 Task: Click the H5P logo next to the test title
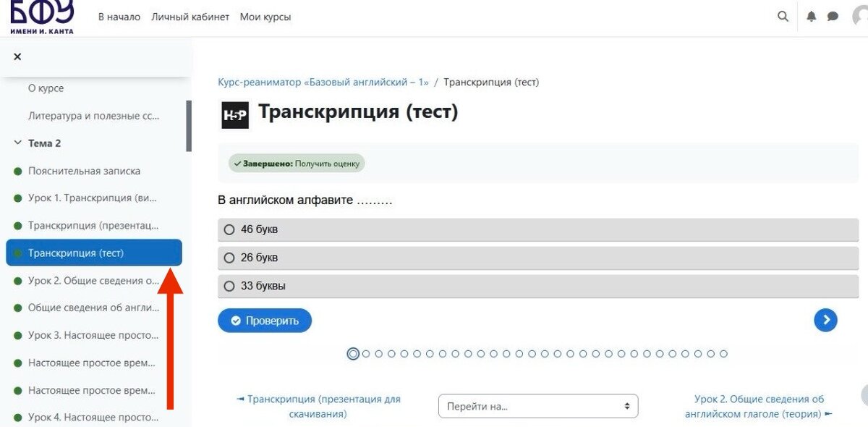[x=234, y=114]
